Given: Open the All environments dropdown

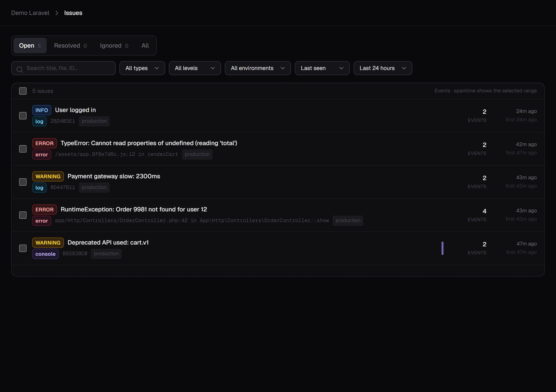Looking at the screenshot, I should coord(258,68).
